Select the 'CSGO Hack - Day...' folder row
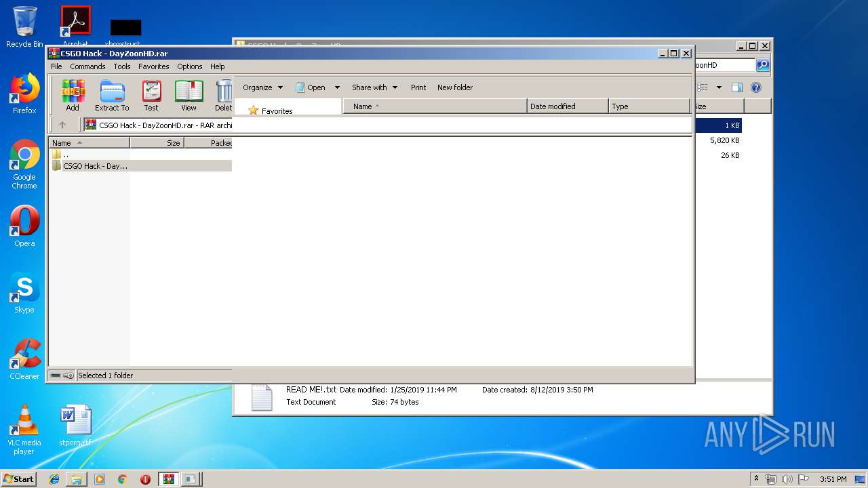868x488 pixels. (x=141, y=165)
